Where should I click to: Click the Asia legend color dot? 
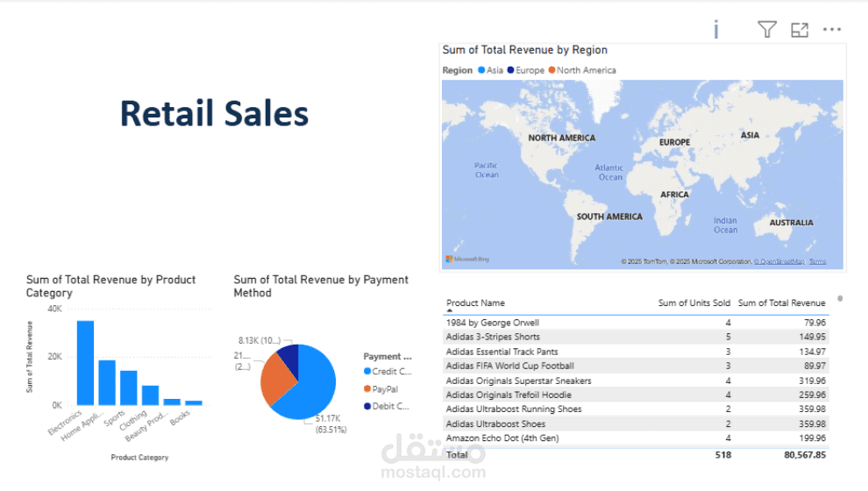481,70
